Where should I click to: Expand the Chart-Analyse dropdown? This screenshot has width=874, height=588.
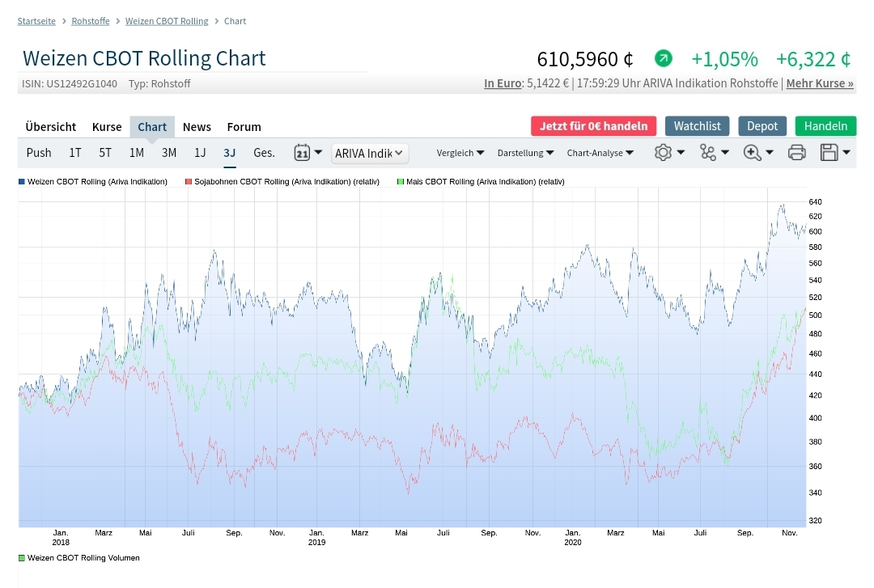[x=600, y=153]
